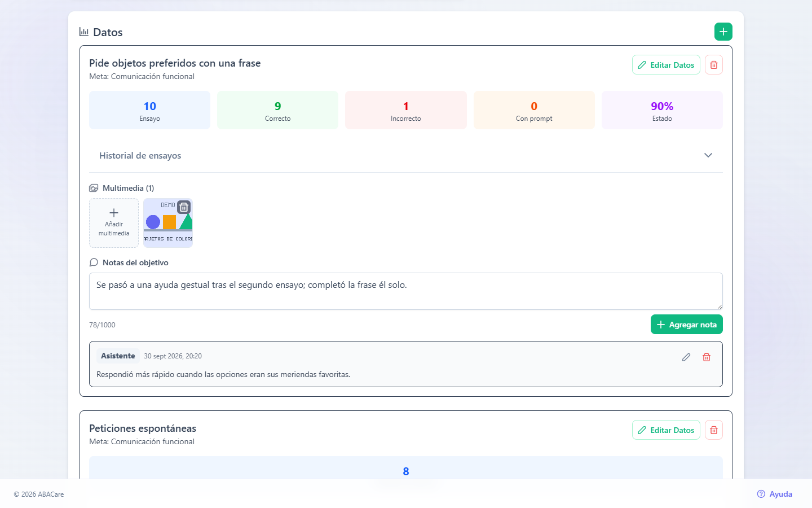Click the Incorrecto count card showing 1

(406, 110)
